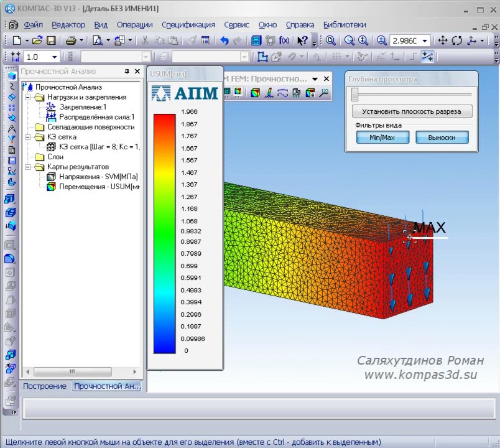Click the Глубина просмотра depth slider handle
Image resolution: width=500 pixels, height=448 pixels.
[x=355, y=95]
